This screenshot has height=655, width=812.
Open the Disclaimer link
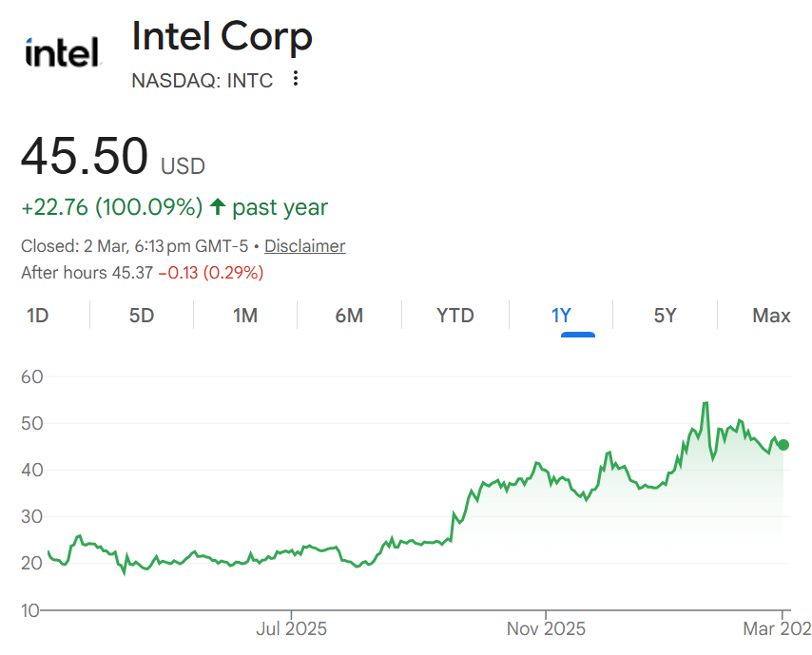304,246
